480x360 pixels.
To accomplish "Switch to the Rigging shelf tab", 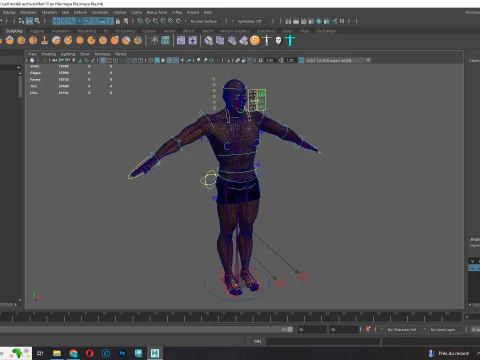I will [37, 31].
